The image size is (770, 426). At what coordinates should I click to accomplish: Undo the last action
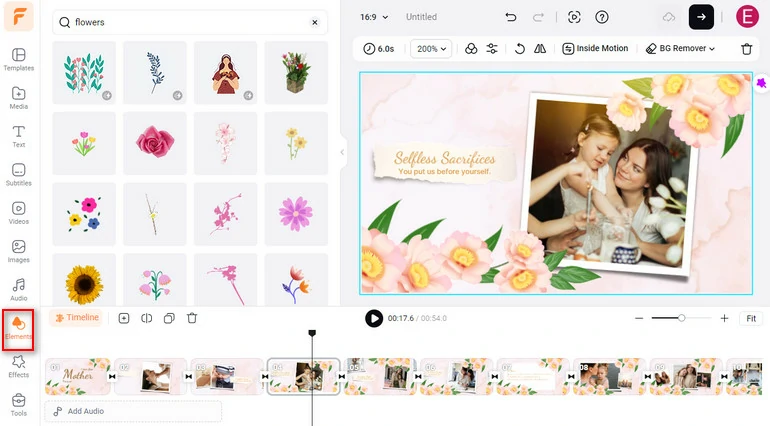[511, 17]
